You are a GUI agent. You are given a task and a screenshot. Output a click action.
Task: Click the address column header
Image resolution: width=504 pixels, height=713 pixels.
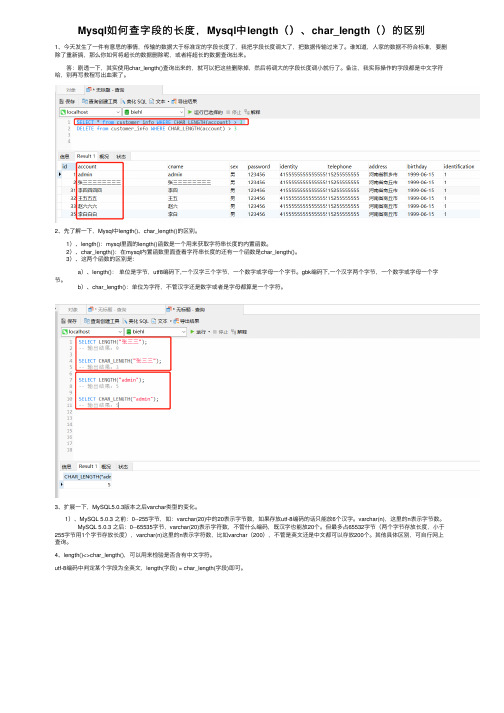click(x=378, y=166)
